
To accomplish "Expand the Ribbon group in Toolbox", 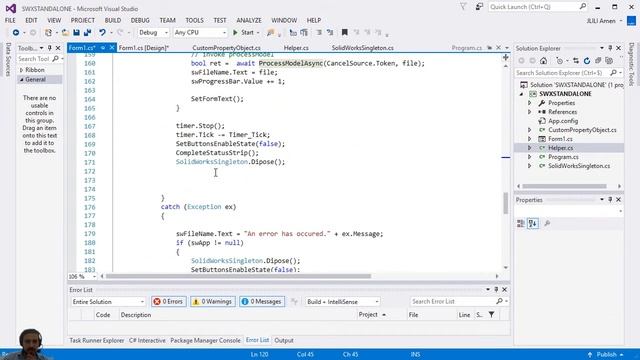I will pyautogui.click(x=21, y=70).
